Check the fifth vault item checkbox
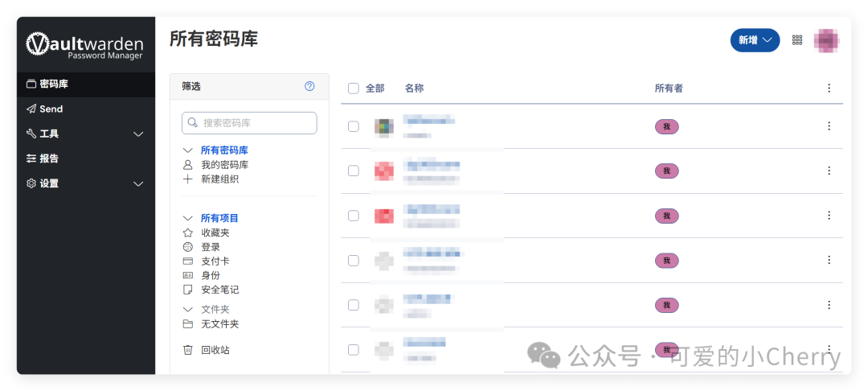 [353, 305]
